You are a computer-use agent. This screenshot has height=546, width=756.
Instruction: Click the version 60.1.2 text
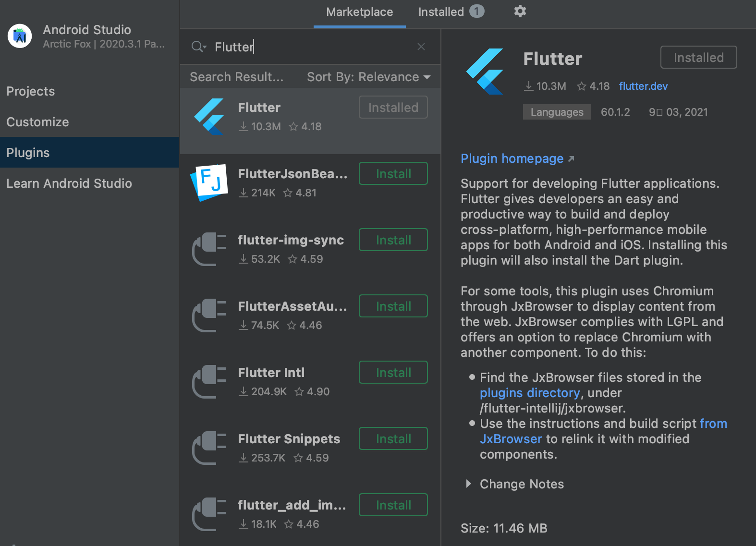[615, 112]
